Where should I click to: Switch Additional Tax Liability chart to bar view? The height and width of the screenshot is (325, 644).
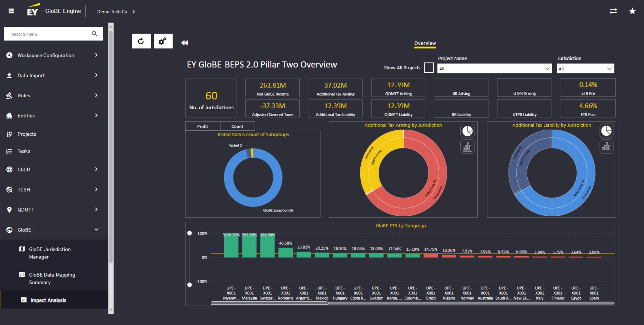[x=606, y=147]
